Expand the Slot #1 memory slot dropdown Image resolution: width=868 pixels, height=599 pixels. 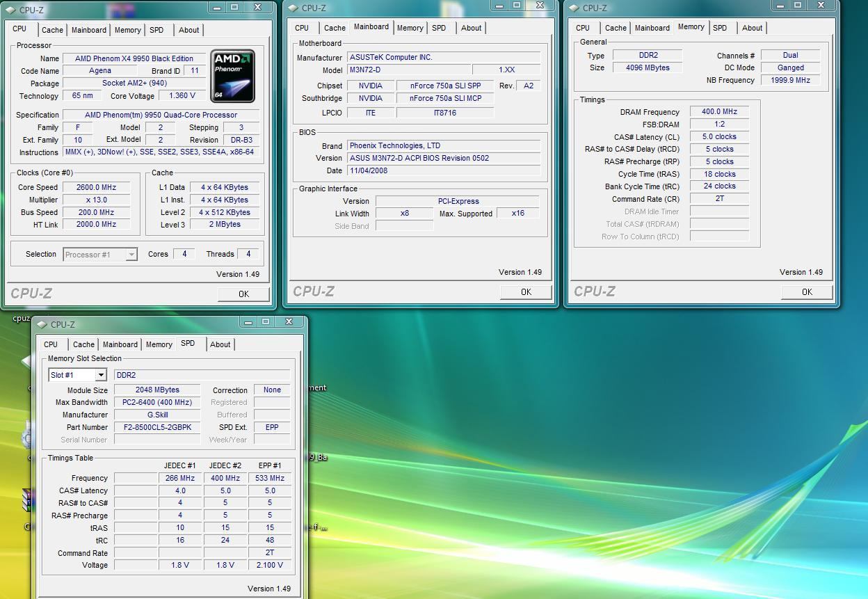point(100,375)
